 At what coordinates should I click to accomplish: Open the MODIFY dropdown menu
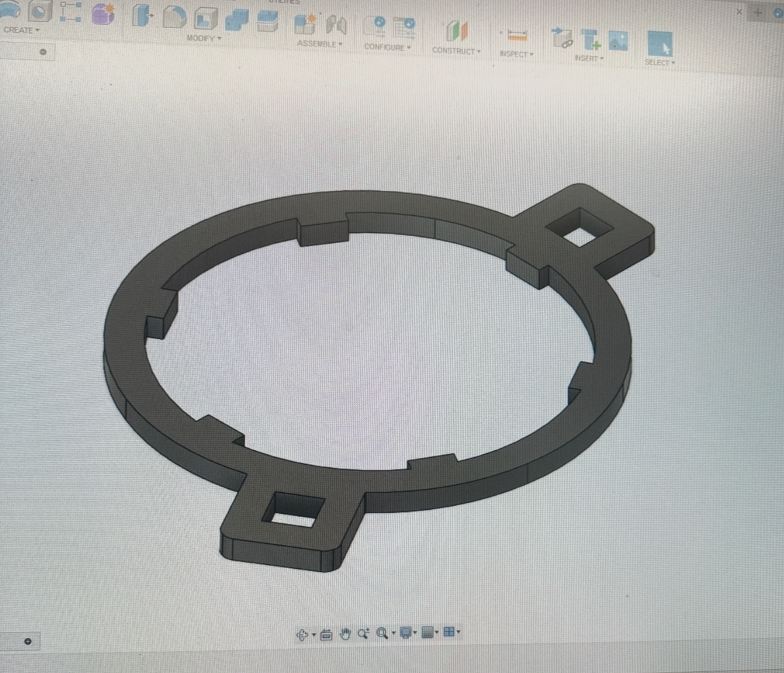(x=204, y=38)
